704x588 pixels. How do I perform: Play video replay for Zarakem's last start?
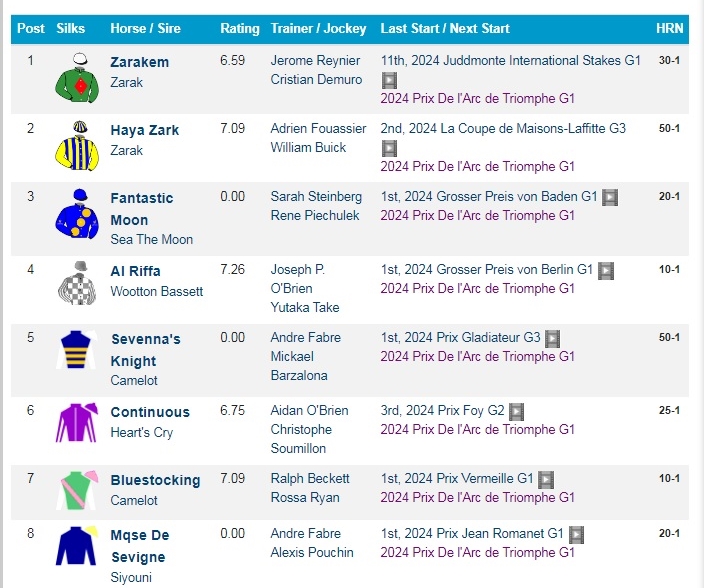click(x=389, y=80)
